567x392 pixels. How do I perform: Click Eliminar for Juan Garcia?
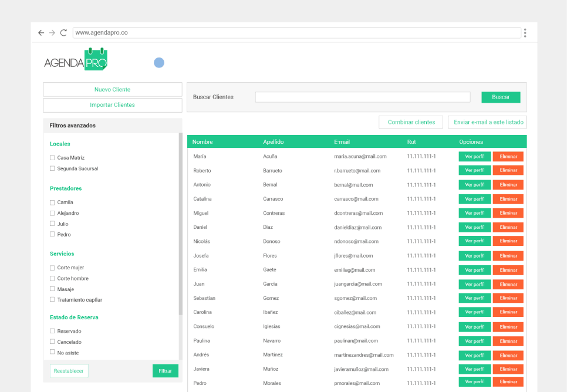pos(508,284)
